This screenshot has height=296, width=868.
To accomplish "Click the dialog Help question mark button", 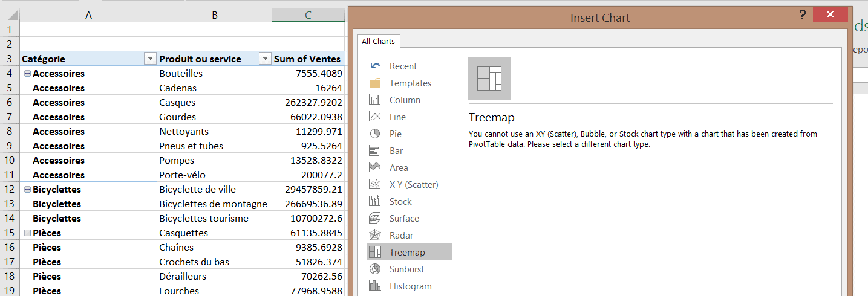I will point(802,15).
